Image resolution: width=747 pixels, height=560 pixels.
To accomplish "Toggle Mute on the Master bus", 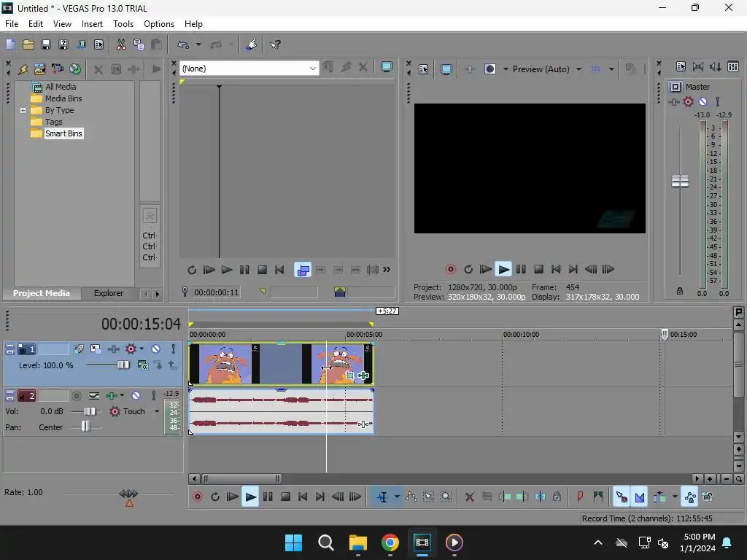I will coord(703,101).
